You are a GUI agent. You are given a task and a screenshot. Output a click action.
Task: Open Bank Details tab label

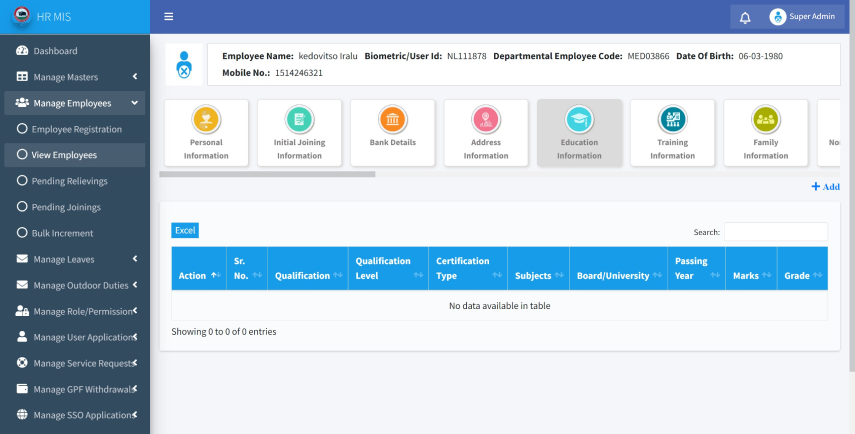pyautogui.click(x=393, y=142)
